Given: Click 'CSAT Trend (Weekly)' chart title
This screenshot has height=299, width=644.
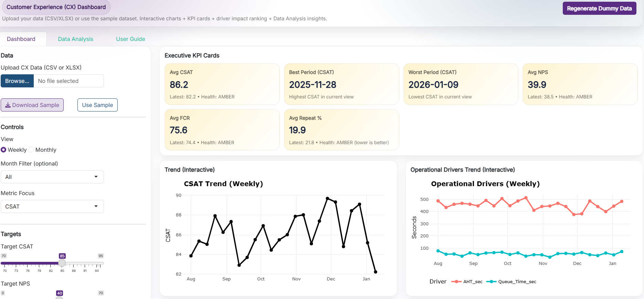Looking at the screenshot, I should 223,184.
